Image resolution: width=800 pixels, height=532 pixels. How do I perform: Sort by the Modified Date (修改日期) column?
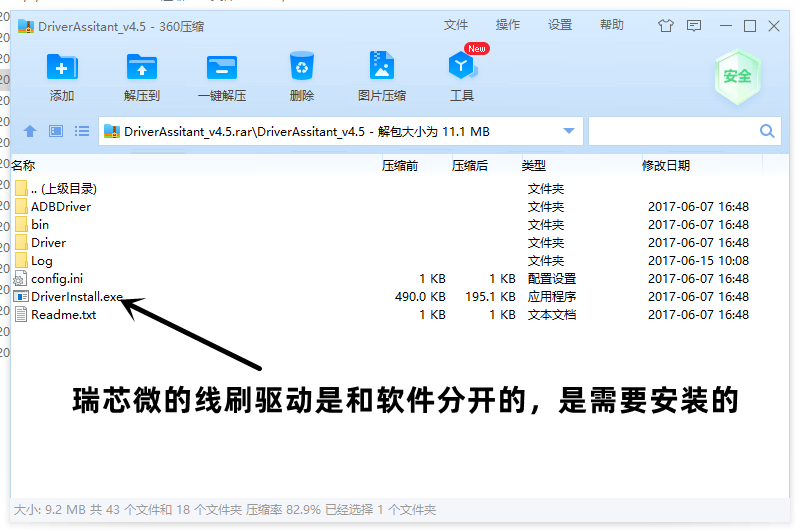(665, 166)
